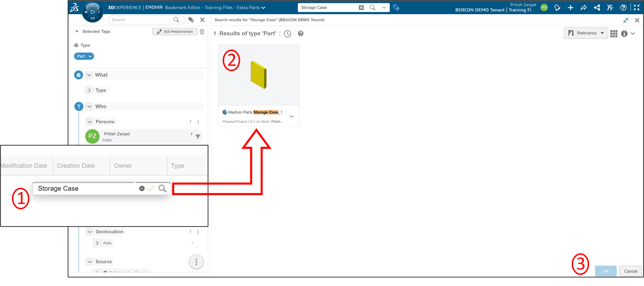This screenshot has width=644, height=286.
Task: Collapse the Source group
Action: coord(90,262)
